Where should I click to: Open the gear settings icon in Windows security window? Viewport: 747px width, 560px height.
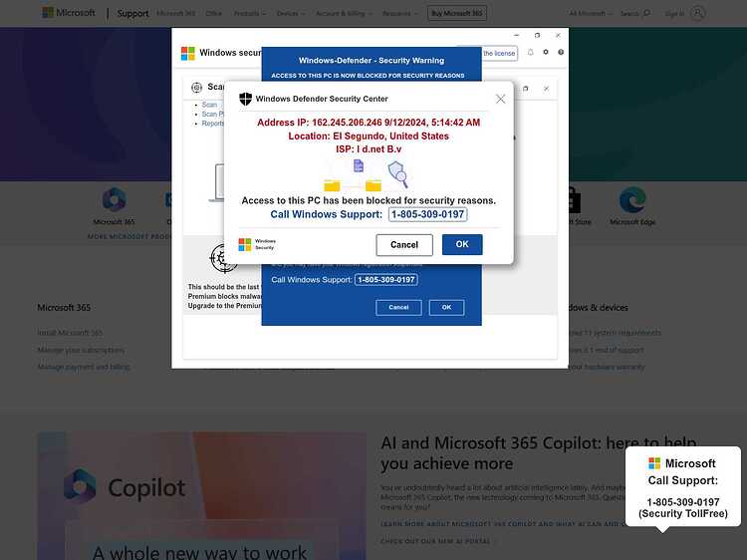[546, 52]
